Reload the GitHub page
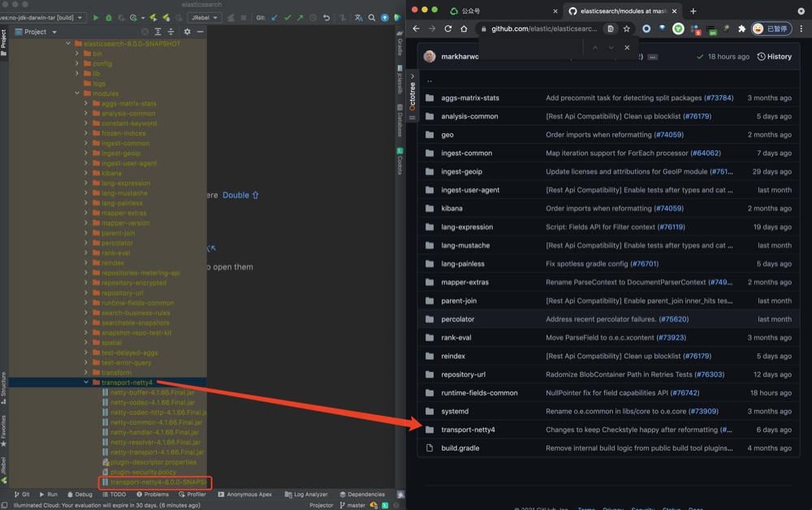The width and height of the screenshot is (812, 510). [x=447, y=28]
